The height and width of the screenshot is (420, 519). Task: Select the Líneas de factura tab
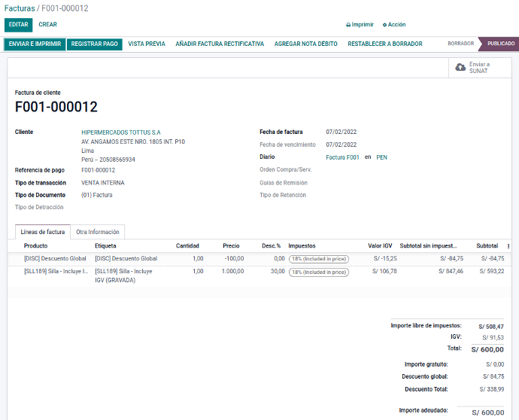pyautogui.click(x=43, y=232)
